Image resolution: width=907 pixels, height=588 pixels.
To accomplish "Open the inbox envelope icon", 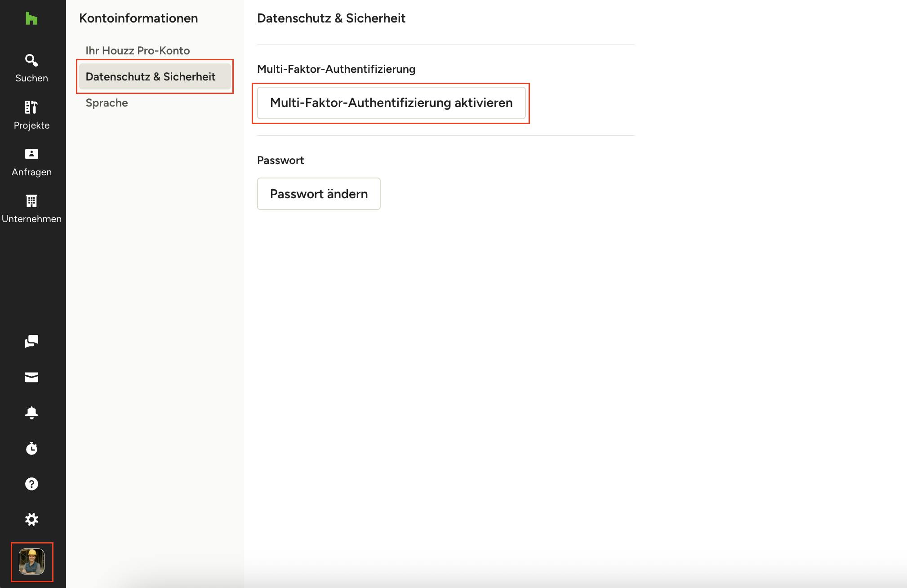I will pos(31,377).
